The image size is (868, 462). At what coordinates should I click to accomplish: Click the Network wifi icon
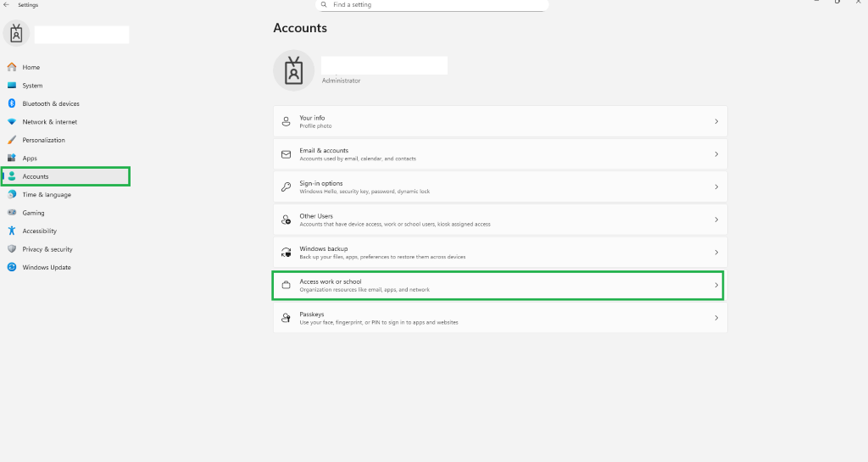click(x=12, y=122)
